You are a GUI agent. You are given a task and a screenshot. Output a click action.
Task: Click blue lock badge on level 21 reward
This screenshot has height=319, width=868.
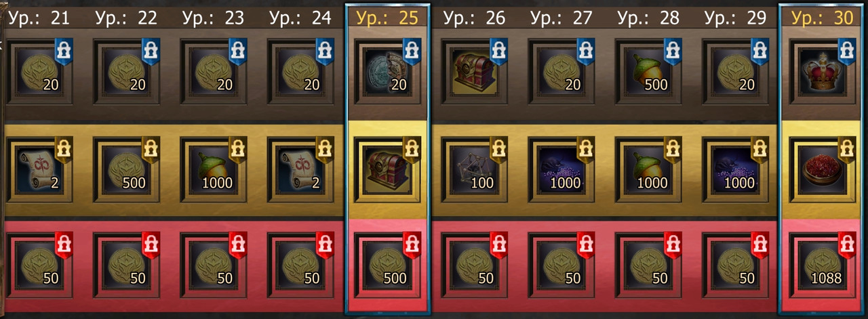click(64, 51)
